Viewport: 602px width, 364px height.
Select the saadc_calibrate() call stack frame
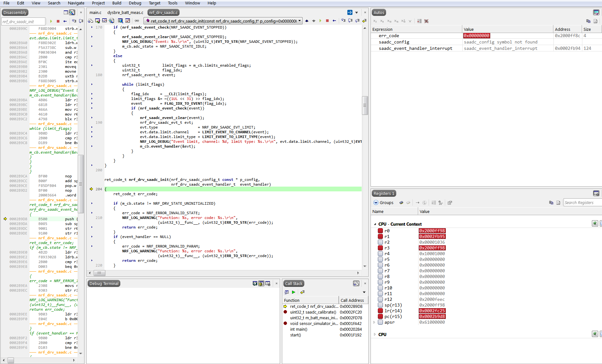[325, 312]
